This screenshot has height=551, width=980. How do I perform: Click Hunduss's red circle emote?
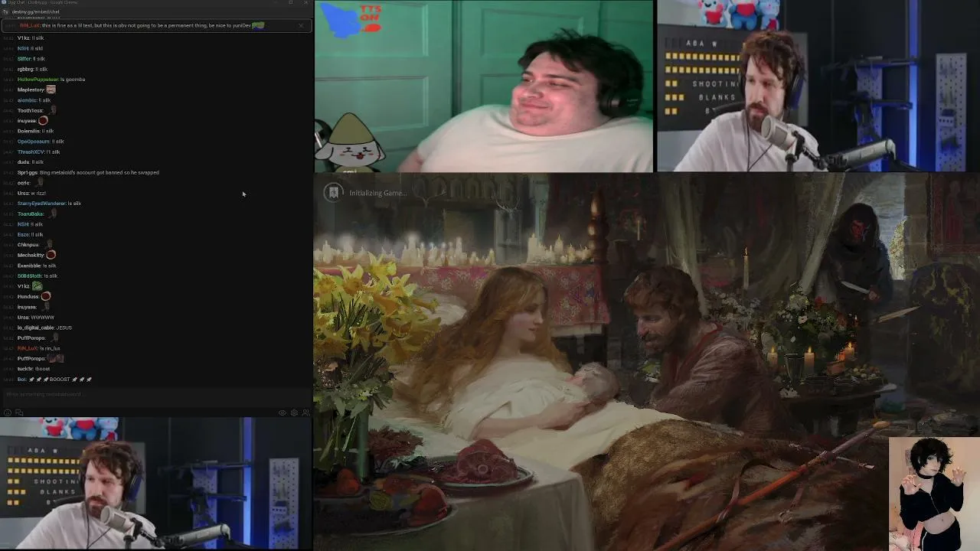(46, 296)
